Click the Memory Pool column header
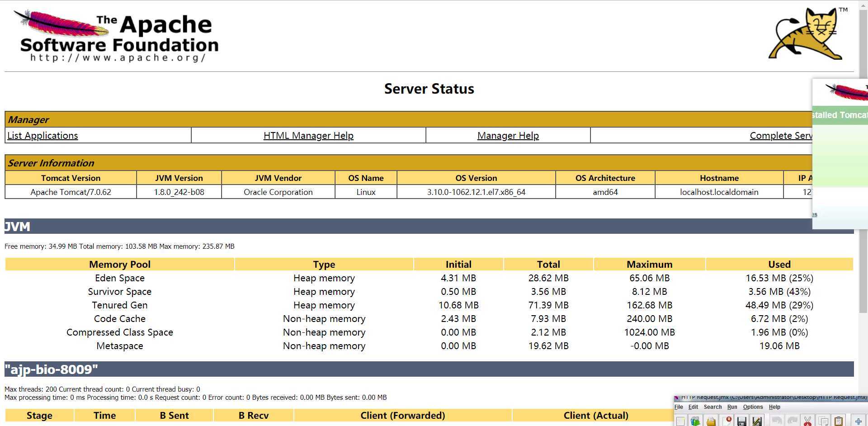The height and width of the screenshot is (426, 868). [x=120, y=265]
